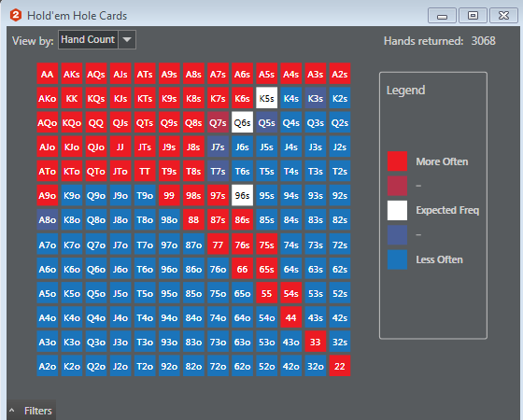
Task: Expand the Filters panel
Action: (31, 411)
